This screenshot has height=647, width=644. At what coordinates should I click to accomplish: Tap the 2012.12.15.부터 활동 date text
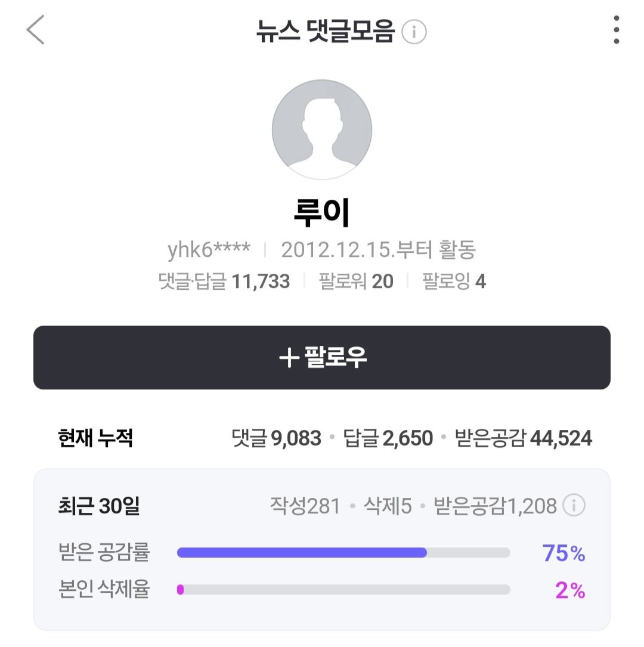[x=378, y=250]
